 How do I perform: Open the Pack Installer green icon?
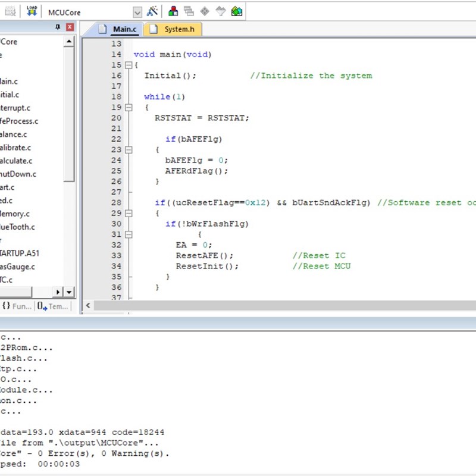(x=237, y=11)
